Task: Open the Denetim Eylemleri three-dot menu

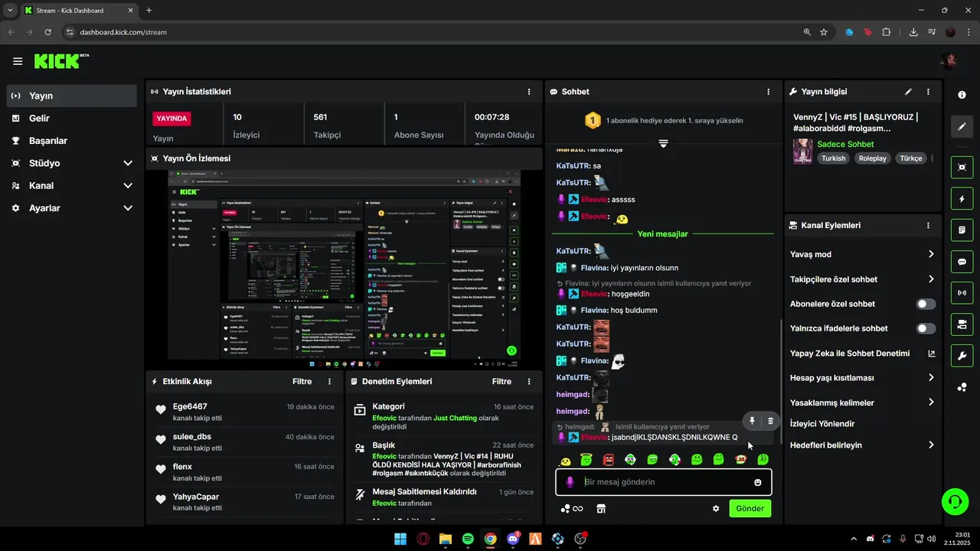Action: point(529,381)
